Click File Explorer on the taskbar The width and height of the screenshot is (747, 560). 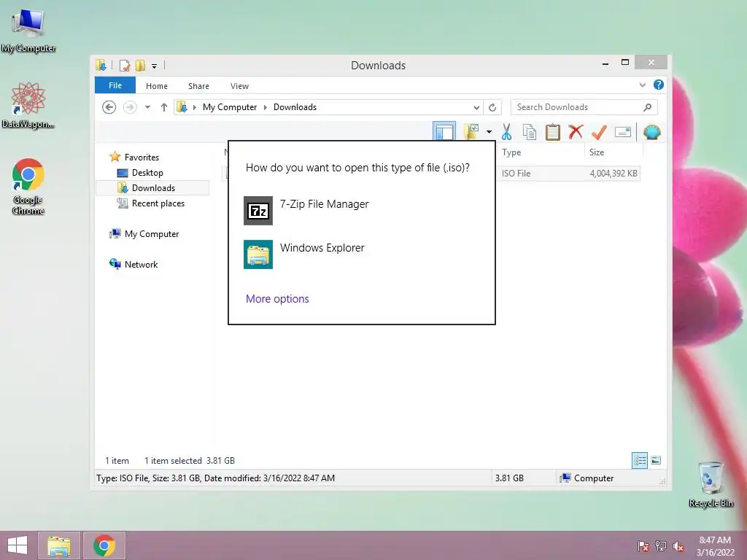pyautogui.click(x=59, y=545)
